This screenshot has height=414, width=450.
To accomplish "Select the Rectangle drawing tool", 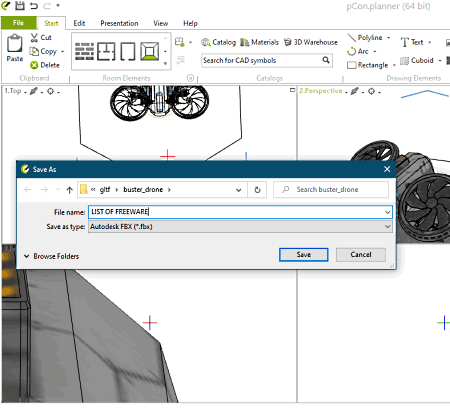I will 368,65.
